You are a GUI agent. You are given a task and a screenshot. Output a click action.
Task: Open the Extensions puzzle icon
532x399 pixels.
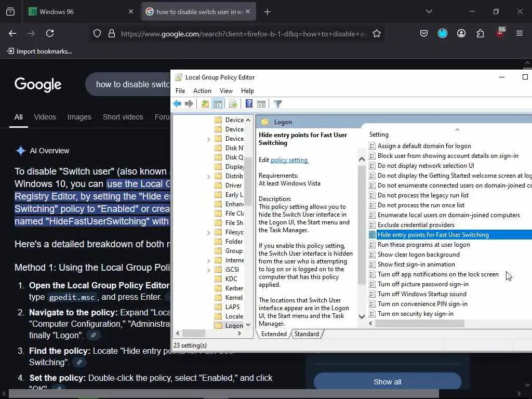(x=480, y=33)
